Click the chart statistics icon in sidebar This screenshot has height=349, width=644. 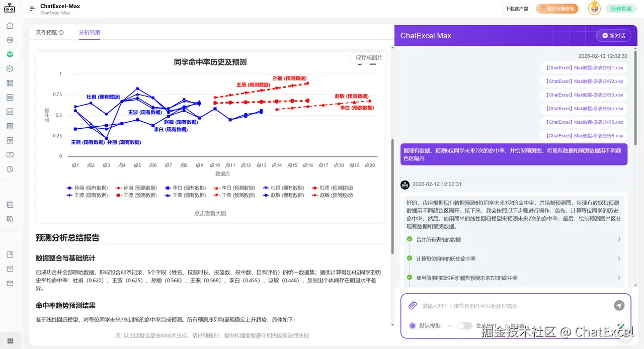(x=11, y=111)
